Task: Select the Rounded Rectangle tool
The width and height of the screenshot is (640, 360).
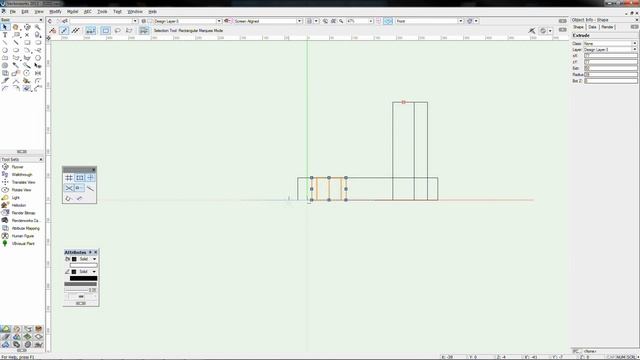Action: tap(38, 42)
